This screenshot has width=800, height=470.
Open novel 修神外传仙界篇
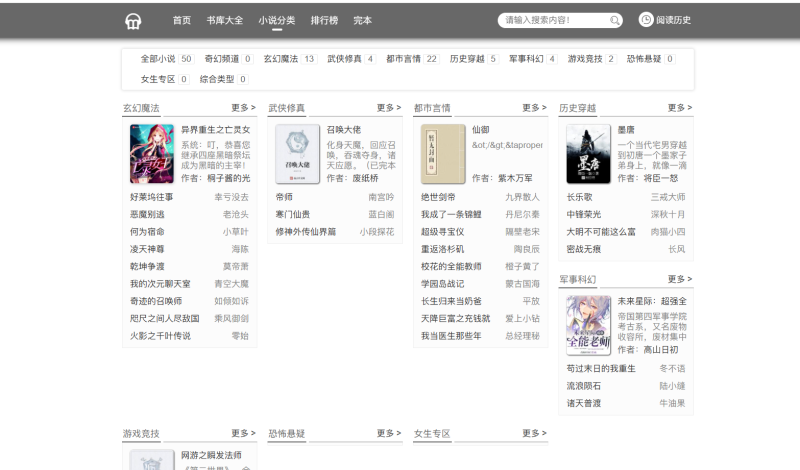coord(306,232)
